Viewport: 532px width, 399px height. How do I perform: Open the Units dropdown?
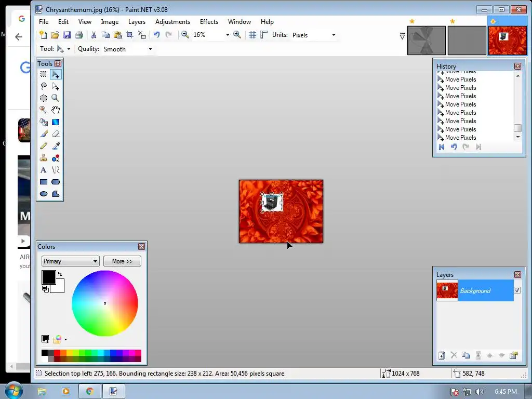click(334, 35)
